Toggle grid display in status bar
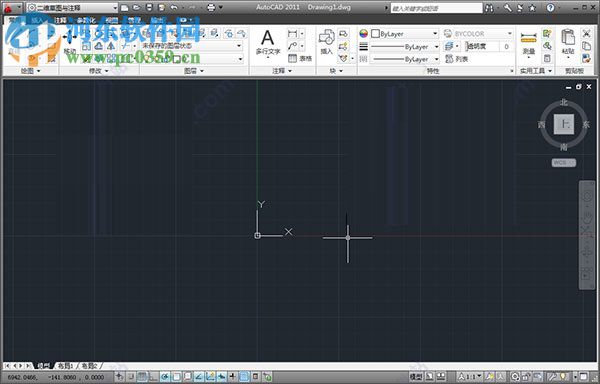 click(x=142, y=377)
